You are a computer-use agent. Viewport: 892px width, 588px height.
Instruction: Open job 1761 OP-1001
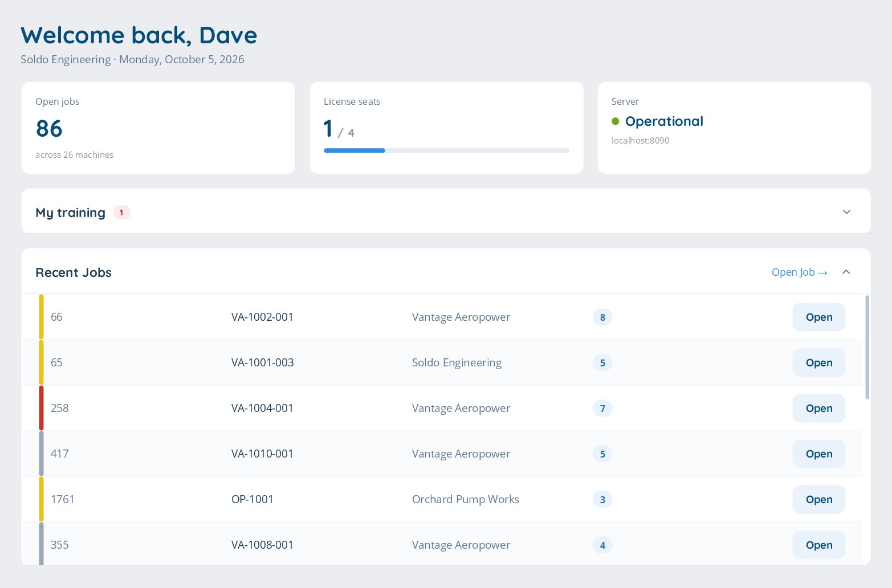(819, 500)
